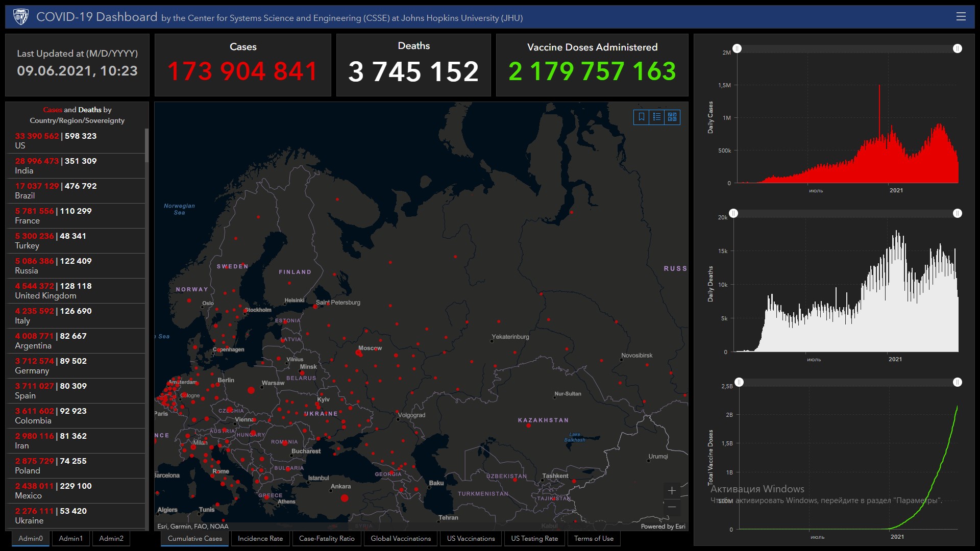The image size is (980, 551).
Task: Click the right handle of Daily Cases slider
Action: 958,48
